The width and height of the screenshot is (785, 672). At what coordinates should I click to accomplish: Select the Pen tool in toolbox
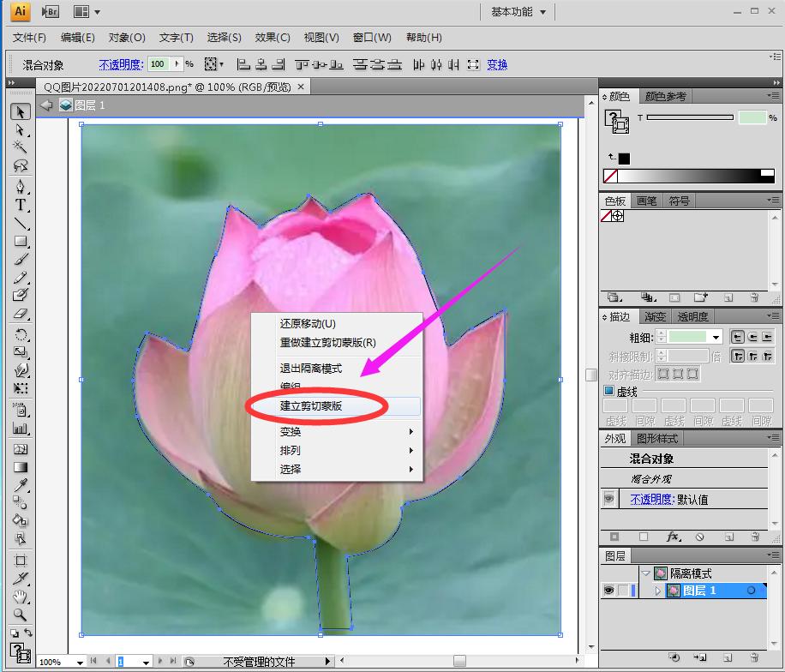[21, 187]
